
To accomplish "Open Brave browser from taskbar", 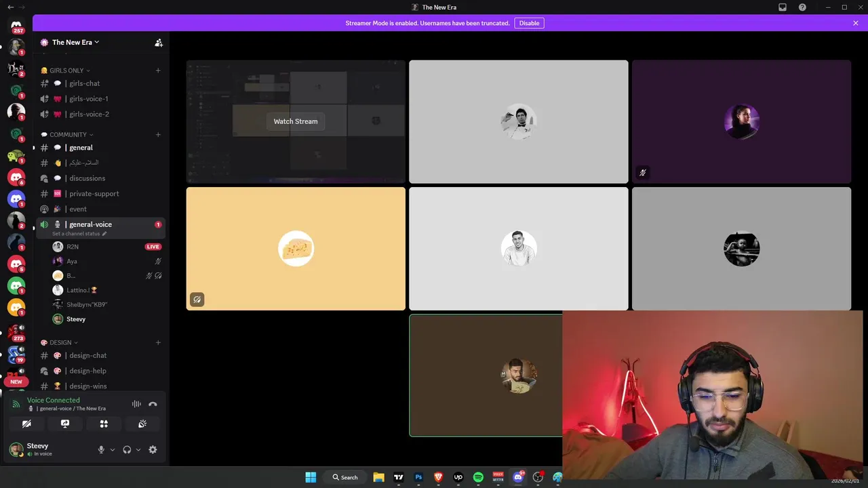I will pyautogui.click(x=438, y=477).
